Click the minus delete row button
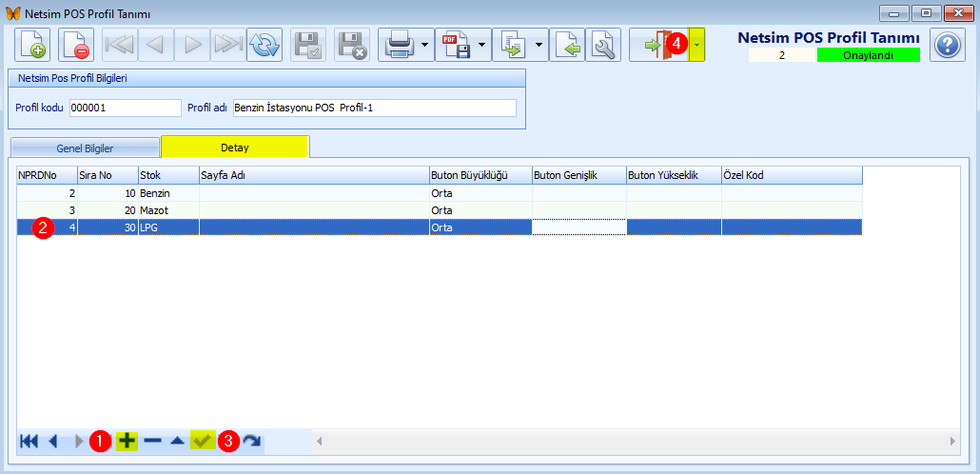The image size is (980, 474). coord(152,441)
